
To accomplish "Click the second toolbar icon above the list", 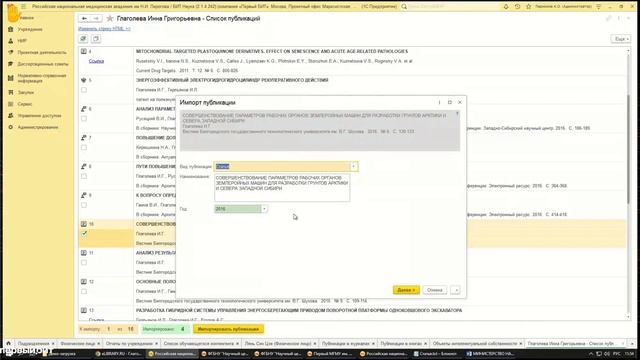I will coord(96,39).
